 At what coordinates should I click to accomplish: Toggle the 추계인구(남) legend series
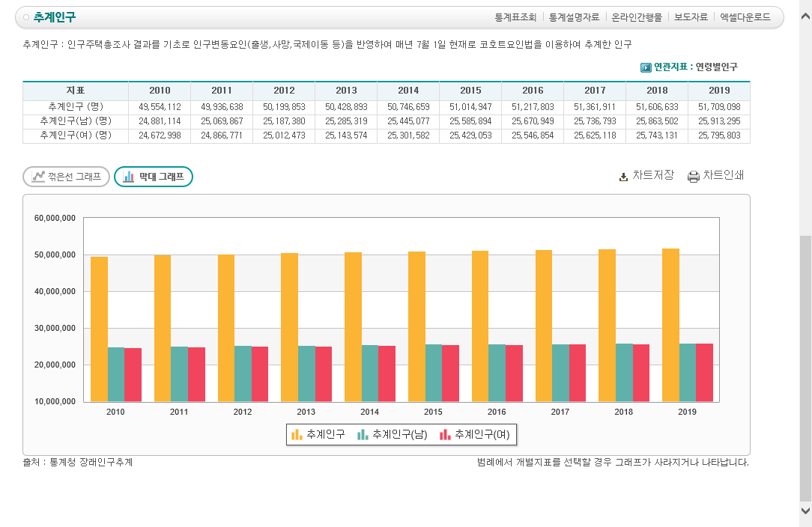(x=392, y=434)
